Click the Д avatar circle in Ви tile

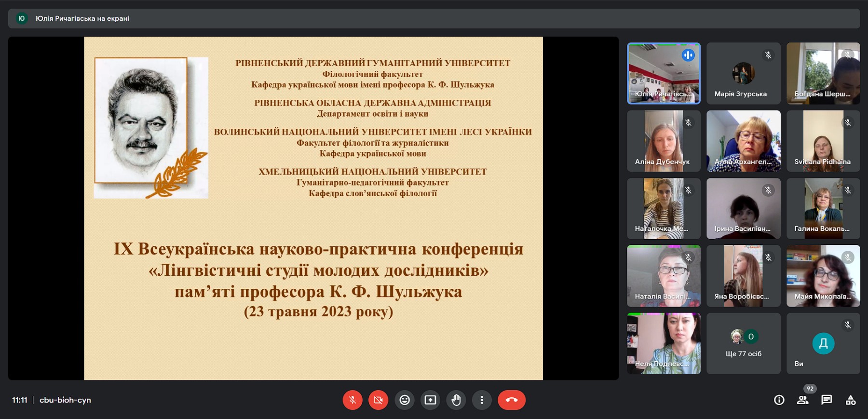pyautogui.click(x=823, y=343)
